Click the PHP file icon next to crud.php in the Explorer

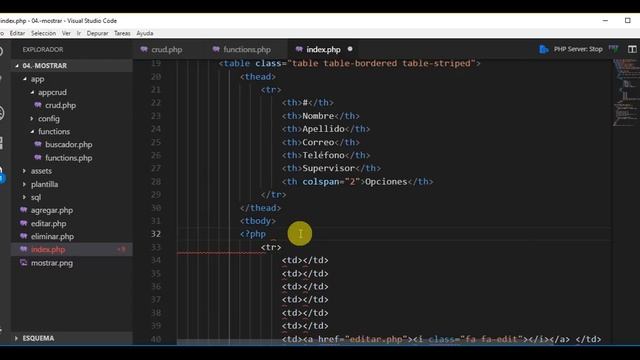coord(38,105)
